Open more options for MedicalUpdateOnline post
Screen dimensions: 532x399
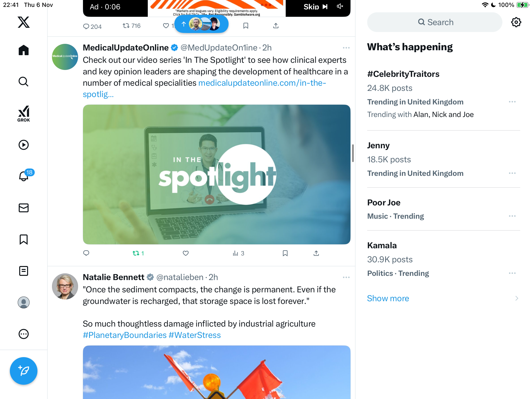click(346, 48)
